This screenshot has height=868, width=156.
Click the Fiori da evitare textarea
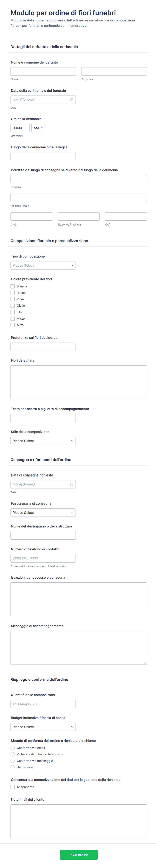pos(79,382)
